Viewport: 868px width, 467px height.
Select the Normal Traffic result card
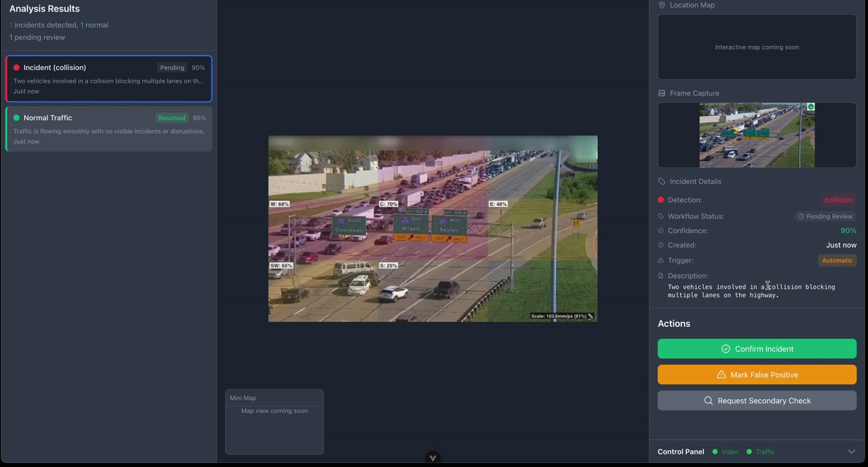click(108, 129)
